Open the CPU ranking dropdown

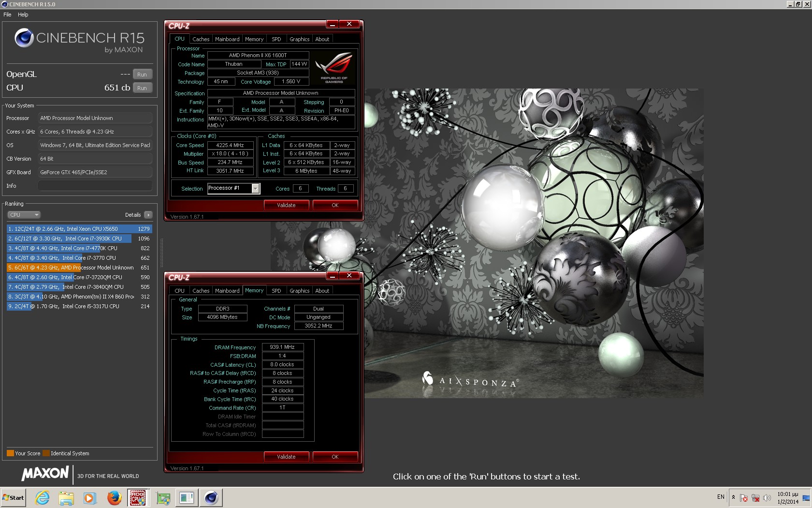click(24, 215)
